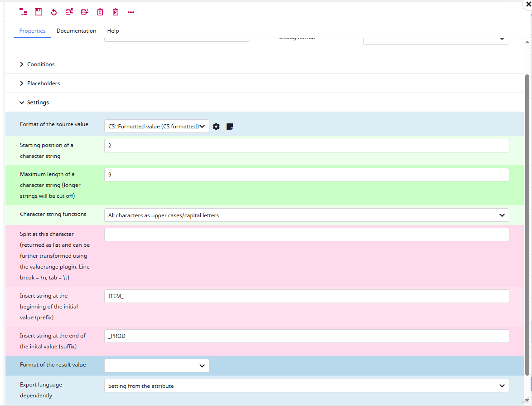This screenshot has height=406, width=532.
Task: Click the Undo icon
Action: pos(54,12)
